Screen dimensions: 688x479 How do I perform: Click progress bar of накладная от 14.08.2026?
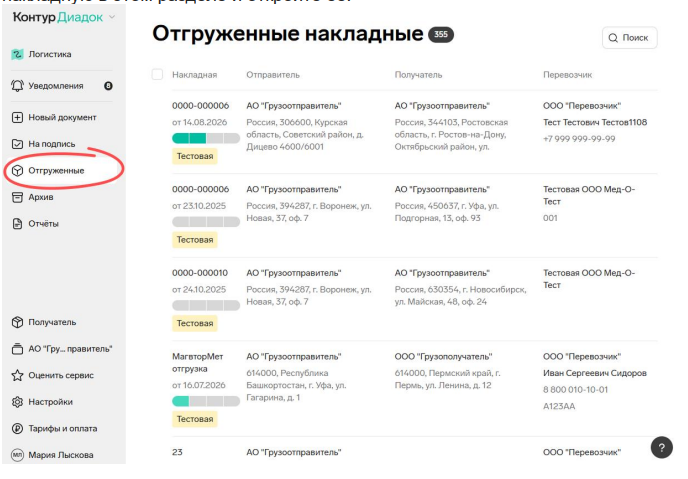[x=206, y=139]
